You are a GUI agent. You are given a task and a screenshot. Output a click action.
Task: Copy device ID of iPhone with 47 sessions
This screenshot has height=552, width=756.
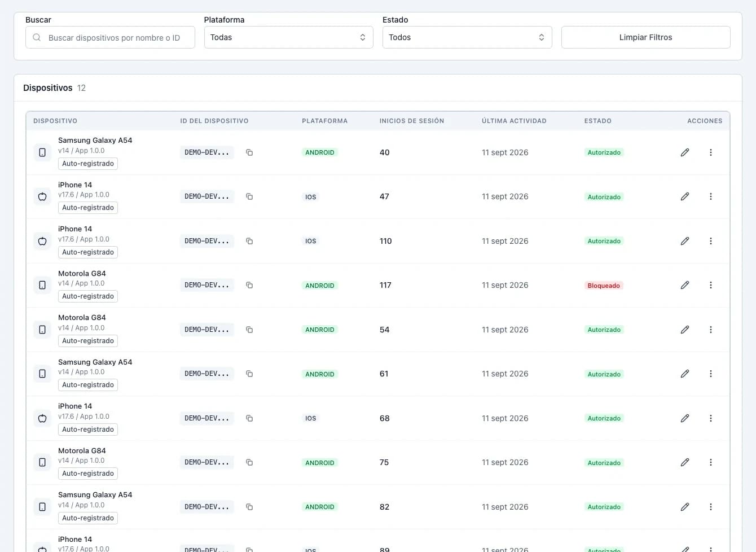pyautogui.click(x=249, y=196)
